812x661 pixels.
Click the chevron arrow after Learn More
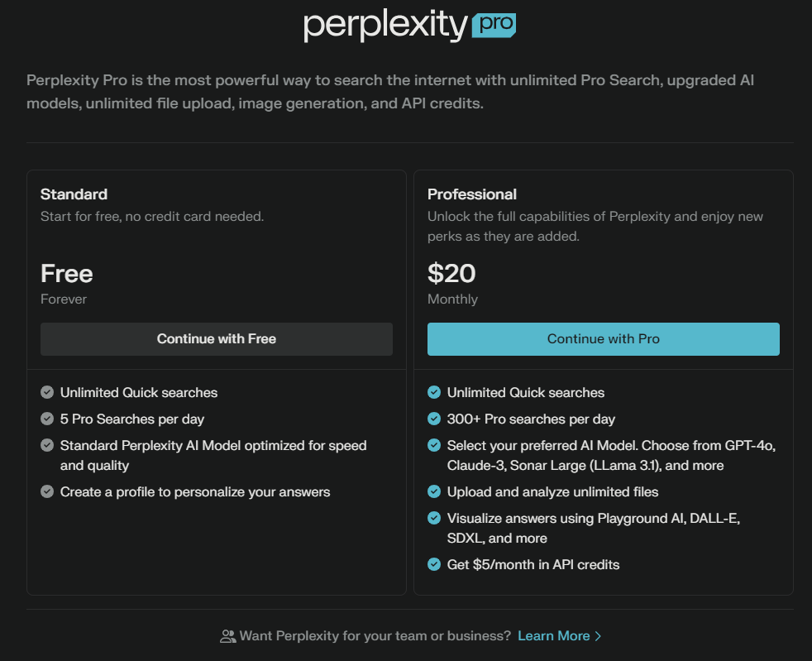599,636
